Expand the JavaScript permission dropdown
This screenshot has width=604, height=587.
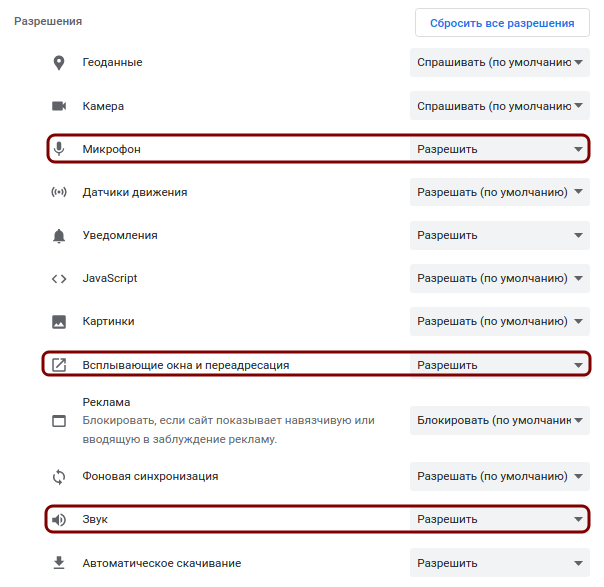click(499, 279)
